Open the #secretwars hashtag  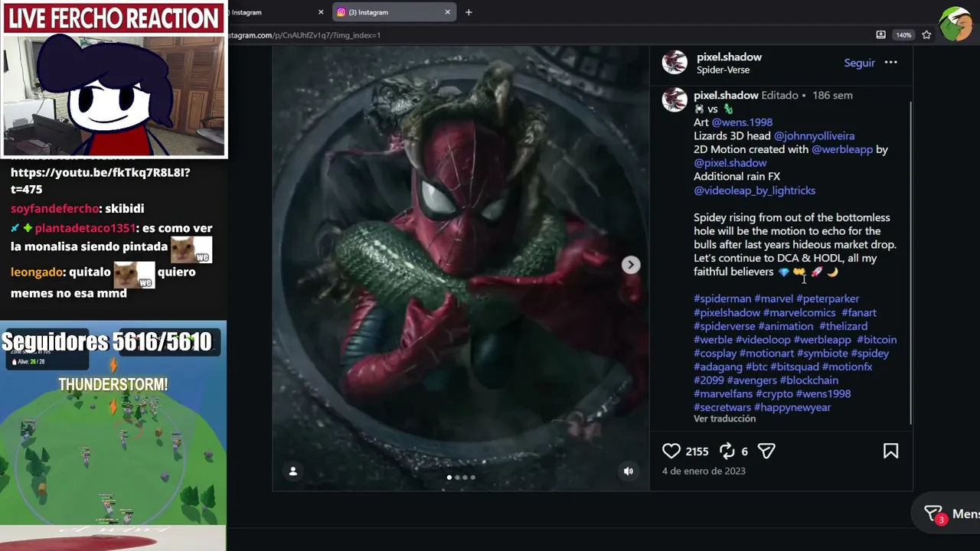(x=722, y=408)
